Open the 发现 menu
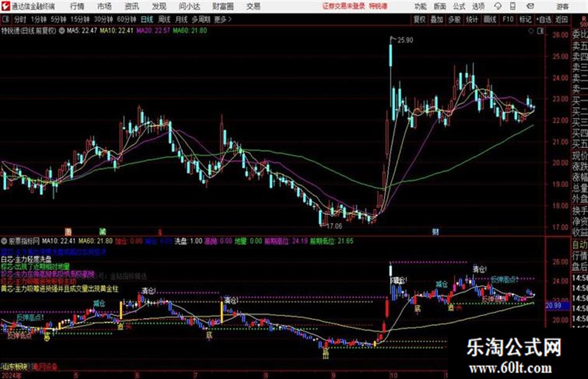Image resolution: width=588 pixels, height=379 pixels. (x=159, y=6)
